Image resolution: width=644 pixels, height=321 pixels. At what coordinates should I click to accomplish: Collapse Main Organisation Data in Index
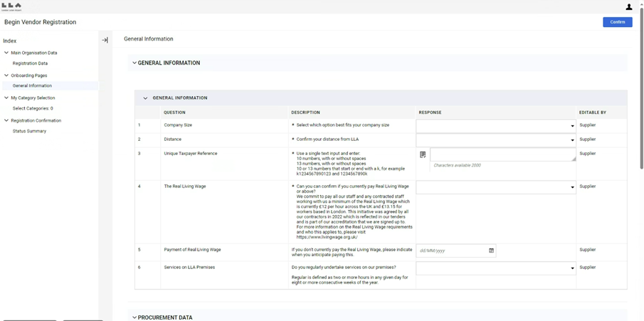tap(6, 53)
